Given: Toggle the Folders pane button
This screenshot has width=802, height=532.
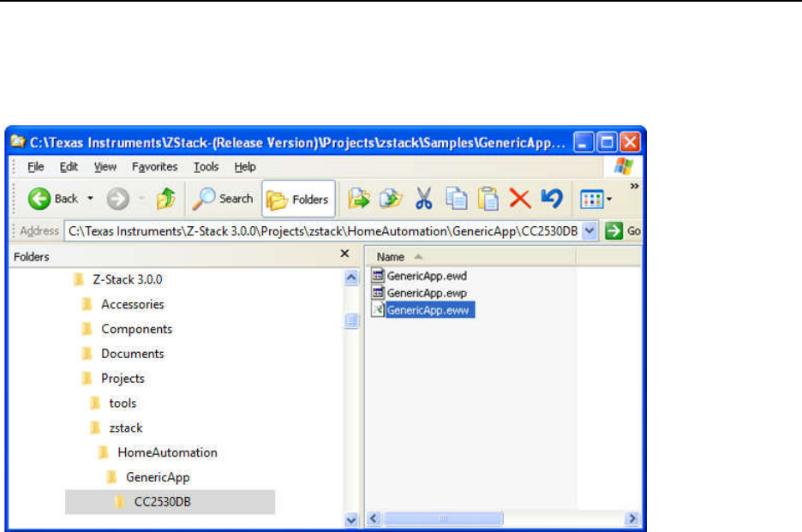Looking at the screenshot, I should pos(298,199).
